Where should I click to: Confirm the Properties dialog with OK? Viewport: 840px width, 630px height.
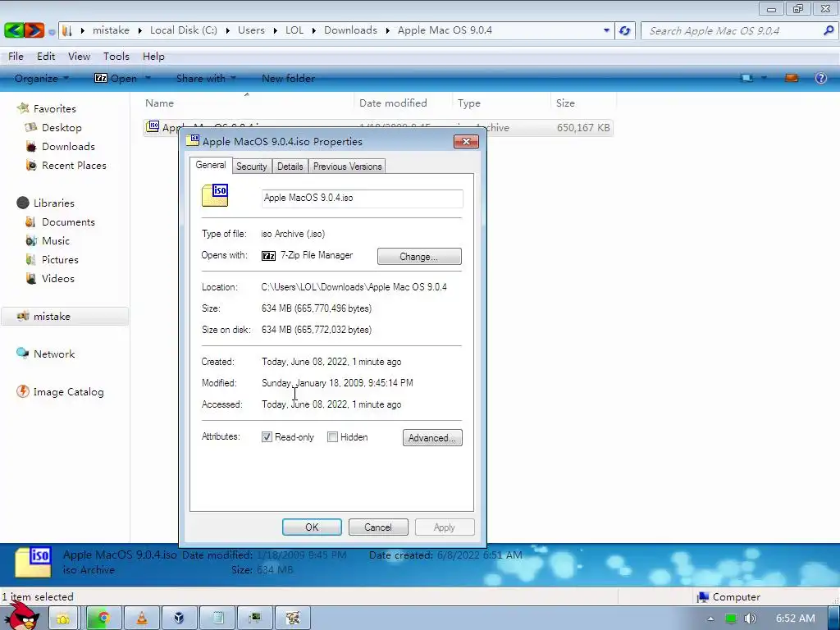(312, 527)
